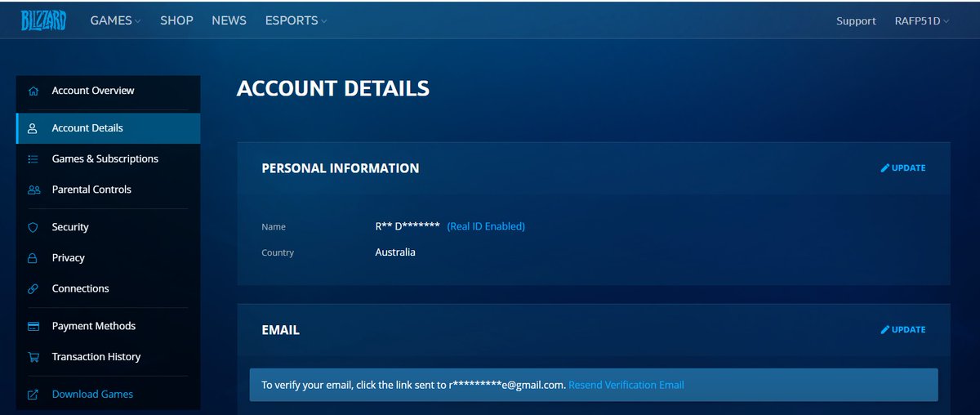This screenshot has width=980, height=415.
Task: Click the masked email r*********e@gmail.com
Action: click(507, 385)
